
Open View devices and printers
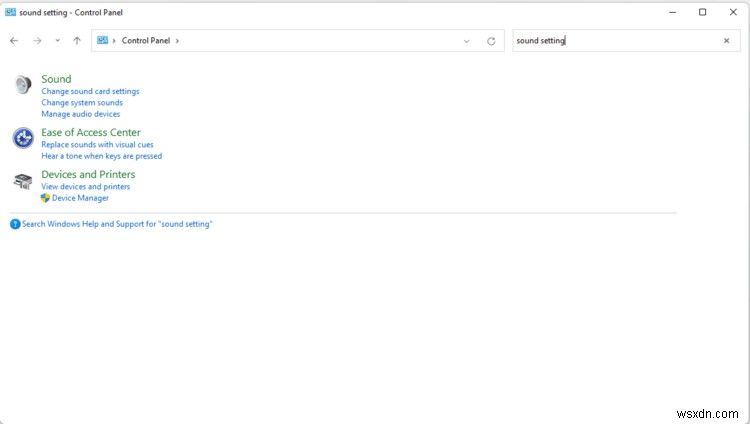(x=86, y=187)
